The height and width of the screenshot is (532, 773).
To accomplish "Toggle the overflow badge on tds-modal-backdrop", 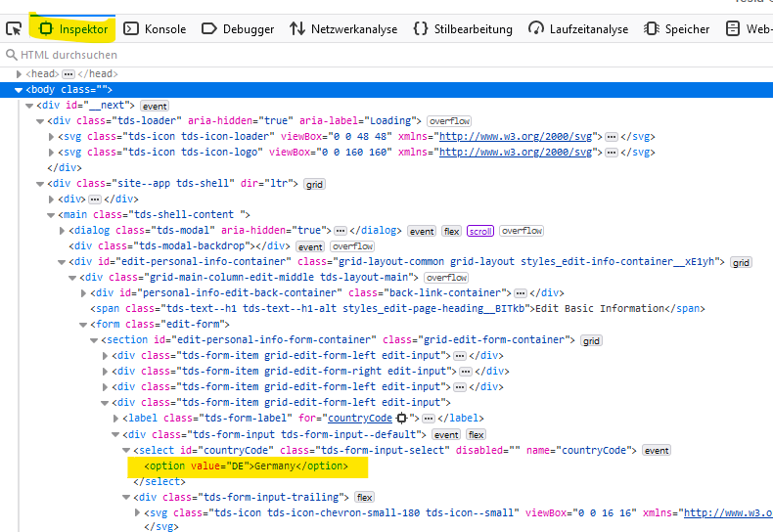I will point(352,246).
